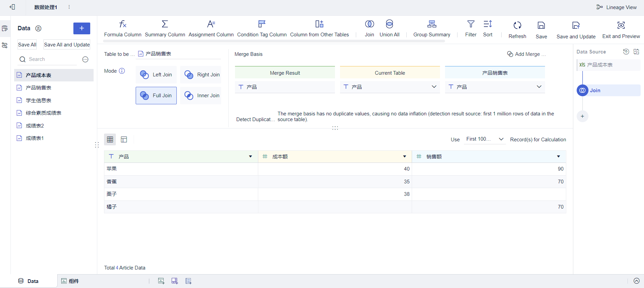Click Save All and Update button
Screen dimensions: 644x288
pyautogui.click(x=67, y=44)
